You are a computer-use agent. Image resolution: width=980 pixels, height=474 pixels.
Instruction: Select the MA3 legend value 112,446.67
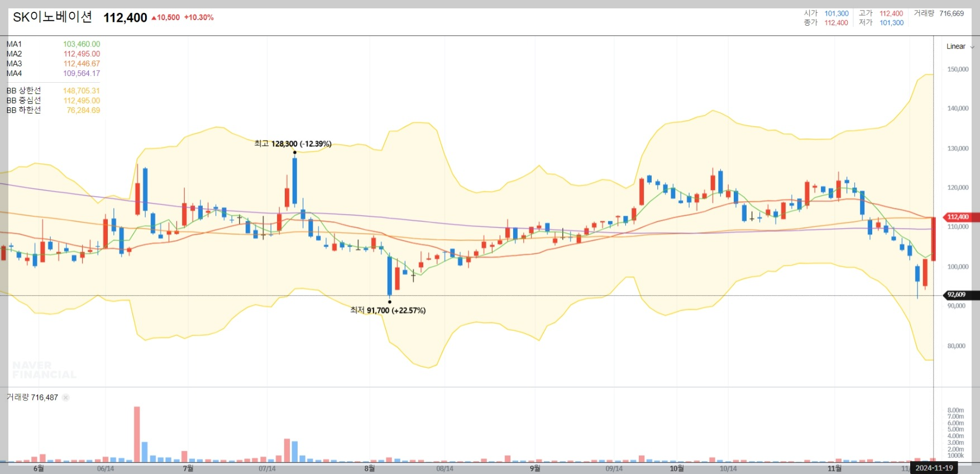(82, 64)
